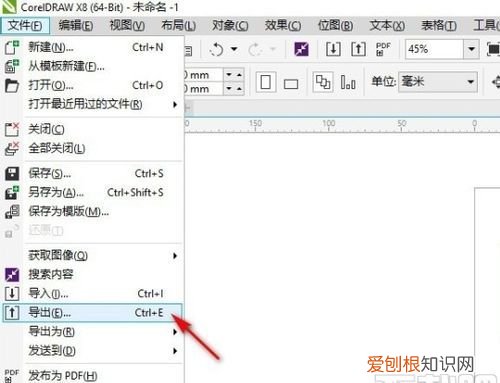Open the Undo history dropdown arrow
500x383 pixels.
coord(234,49)
